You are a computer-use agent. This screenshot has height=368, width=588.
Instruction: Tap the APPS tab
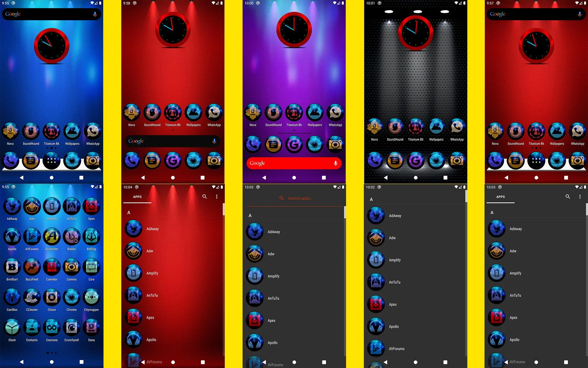pyautogui.click(x=138, y=197)
